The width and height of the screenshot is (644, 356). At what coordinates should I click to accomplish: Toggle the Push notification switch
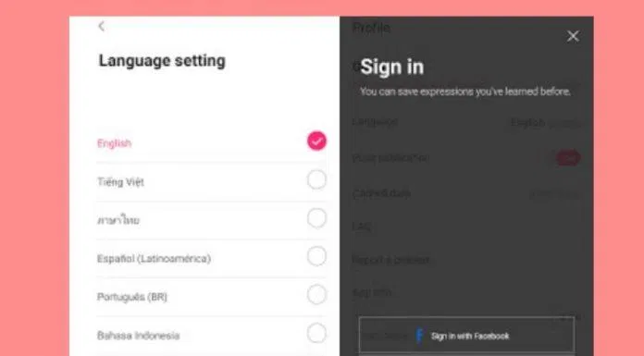[568, 158]
